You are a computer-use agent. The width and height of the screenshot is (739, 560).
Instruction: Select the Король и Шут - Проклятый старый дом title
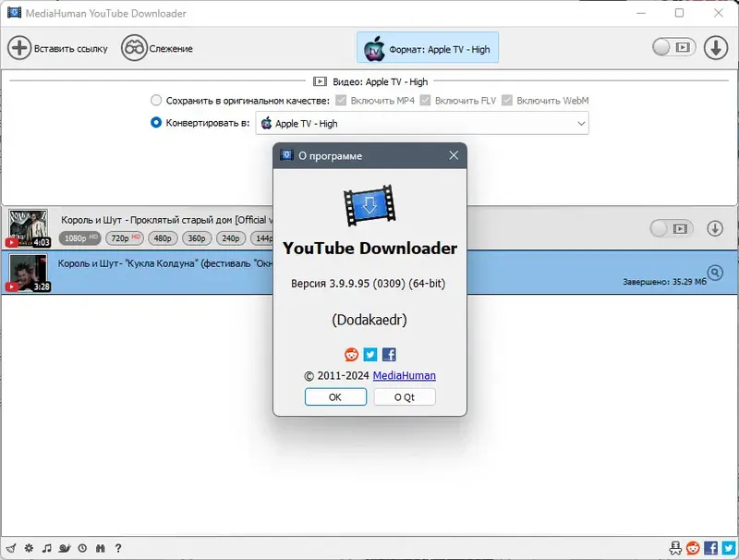coord(166,220)
